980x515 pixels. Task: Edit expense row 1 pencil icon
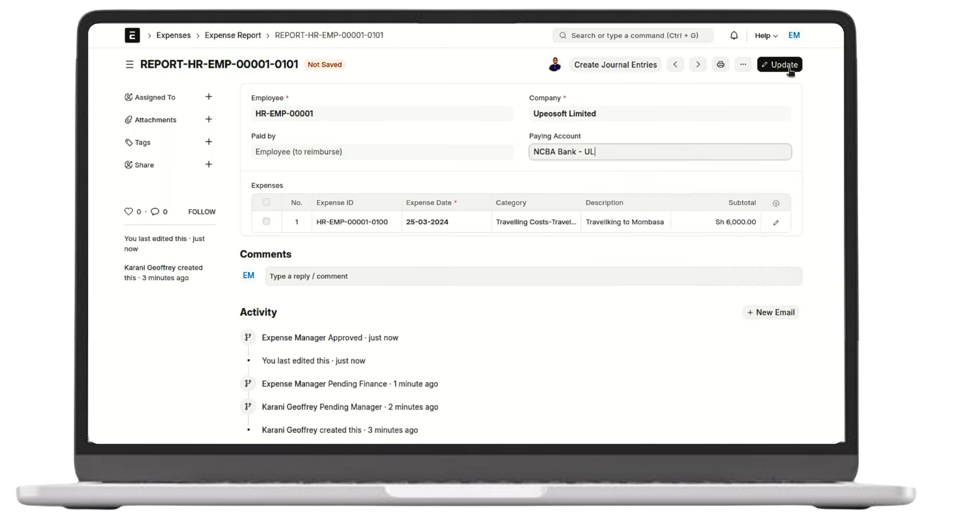[x=776, y=222]
